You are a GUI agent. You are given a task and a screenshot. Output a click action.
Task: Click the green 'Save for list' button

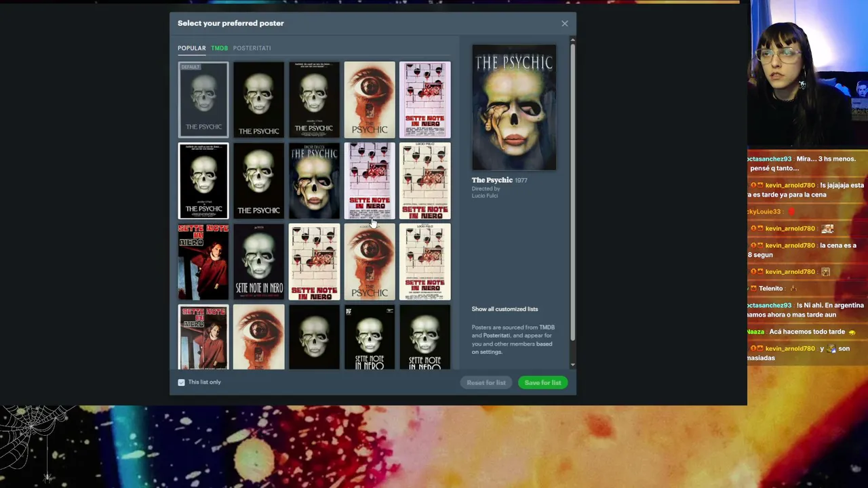[542, 383]
